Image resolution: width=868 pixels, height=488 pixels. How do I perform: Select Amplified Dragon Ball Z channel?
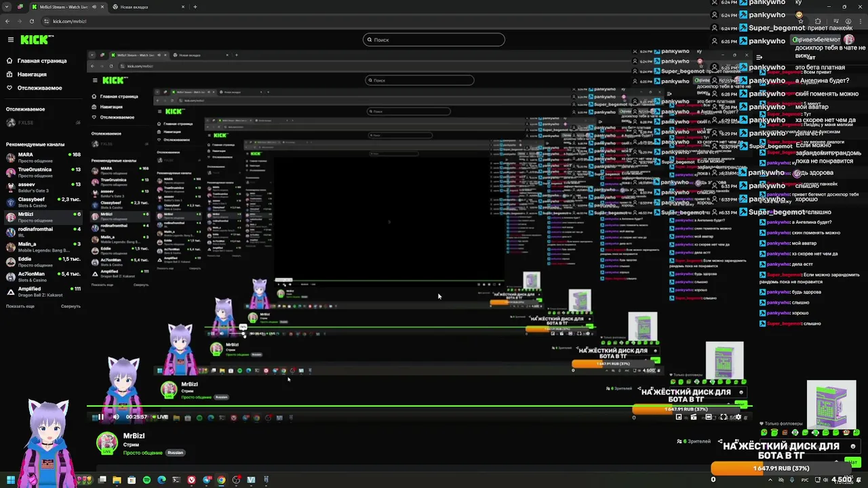pos(43,291)
